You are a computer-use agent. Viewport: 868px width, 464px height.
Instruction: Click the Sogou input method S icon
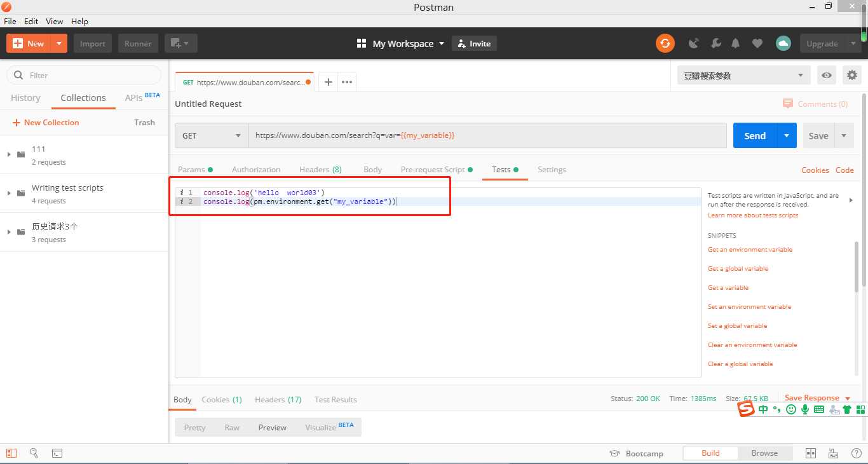(x=746, y=409)
